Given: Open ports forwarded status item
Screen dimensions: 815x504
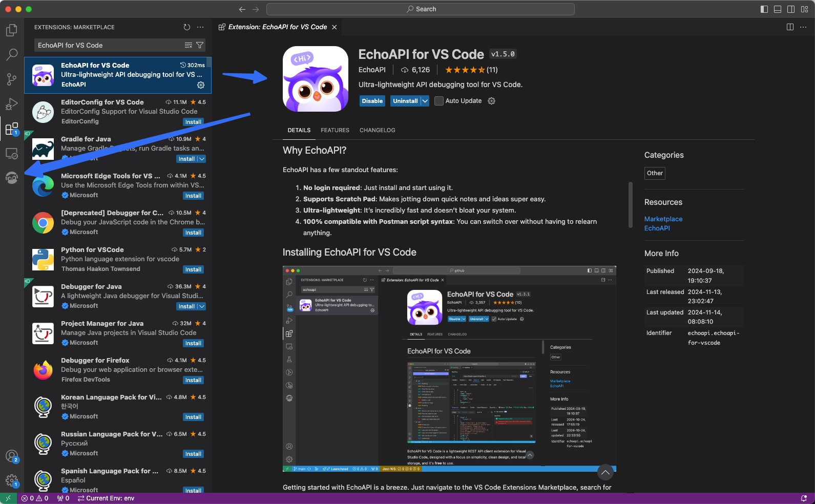Looking at the screenshot, I should tap(63, 498).
